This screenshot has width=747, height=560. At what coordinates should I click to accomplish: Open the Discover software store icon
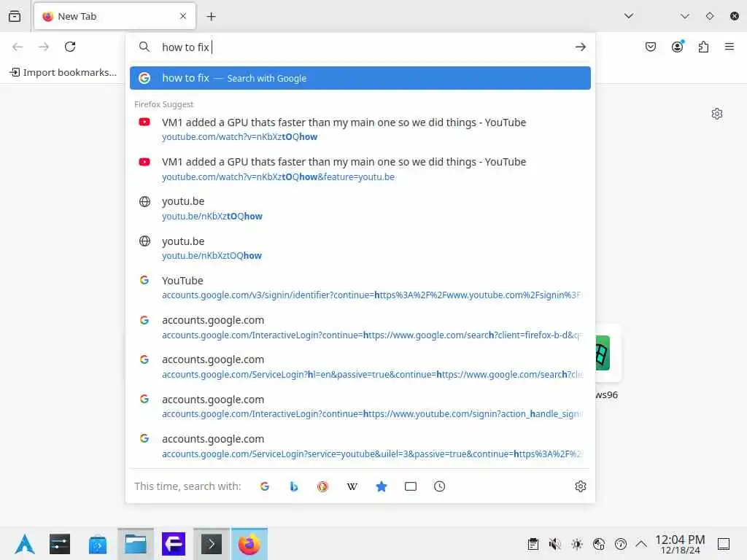click(98, 544)
